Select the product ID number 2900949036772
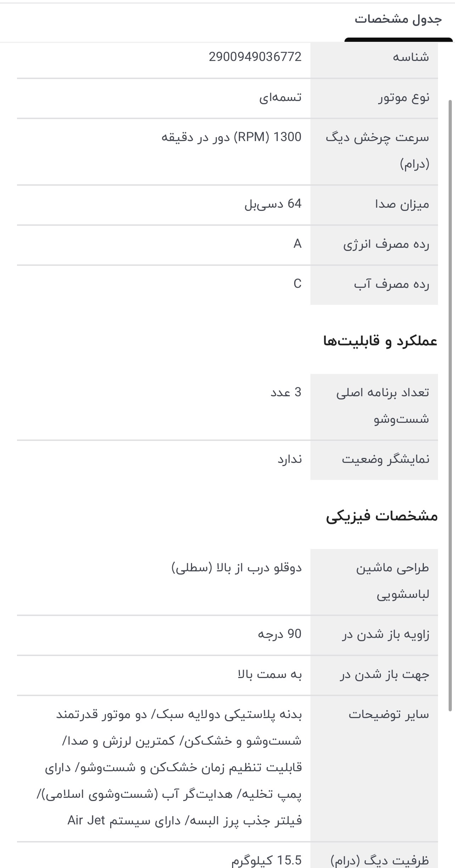The width and height of the screenshot is (455, 868). pyautogui.click(x=255, y=57)
